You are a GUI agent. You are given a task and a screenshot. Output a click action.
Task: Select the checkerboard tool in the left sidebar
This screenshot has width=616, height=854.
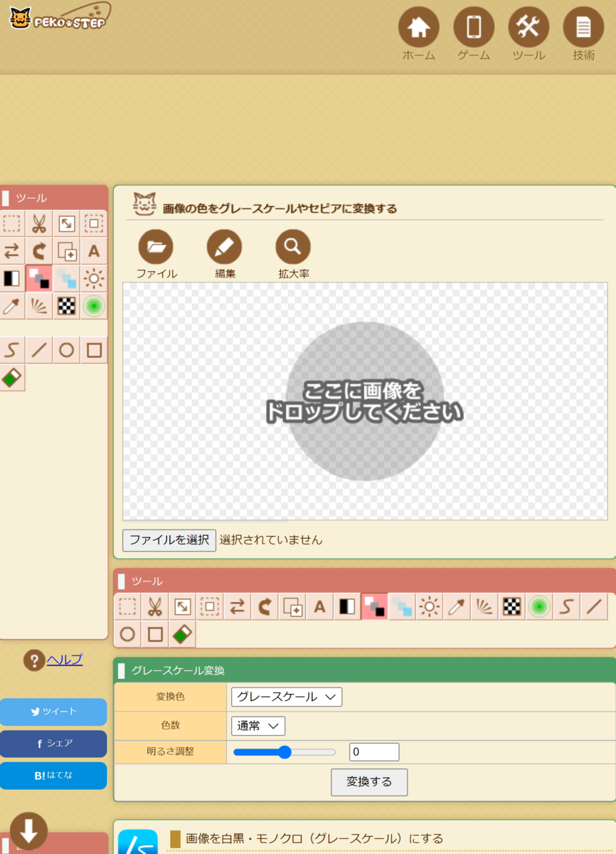coord(67,306)
